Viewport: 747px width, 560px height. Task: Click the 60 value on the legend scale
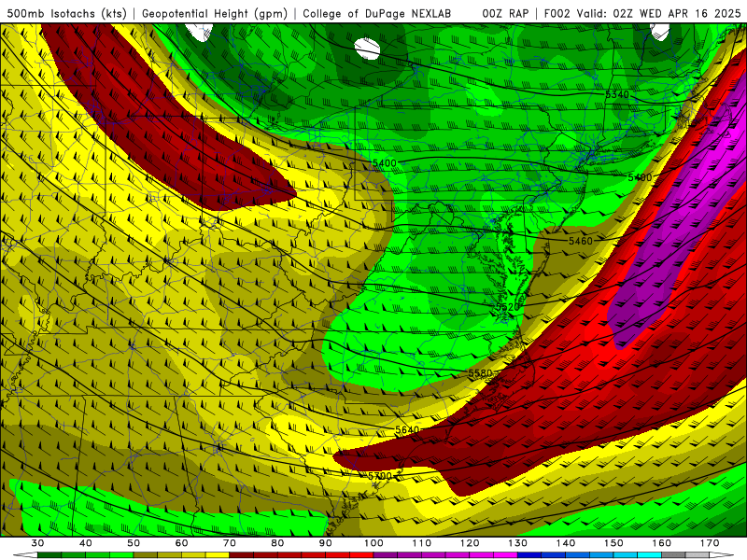coord(181,543)
